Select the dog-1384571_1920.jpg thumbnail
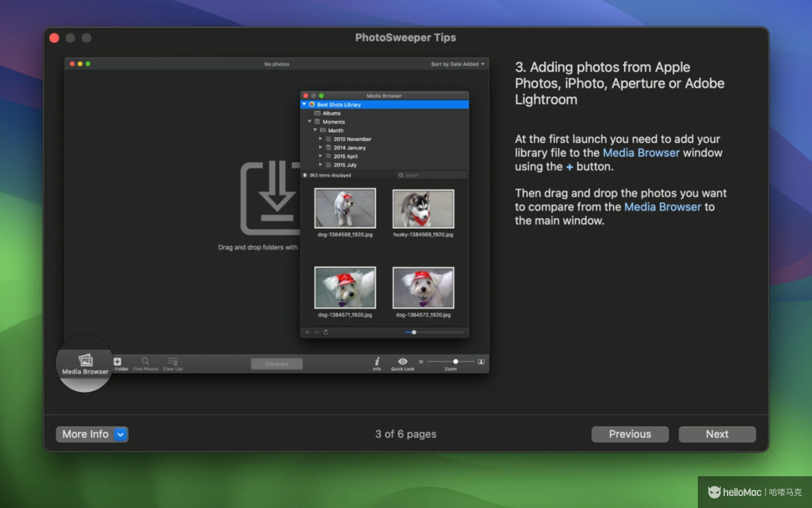Screen dimensions: 812x508 (x=345, y=288)
